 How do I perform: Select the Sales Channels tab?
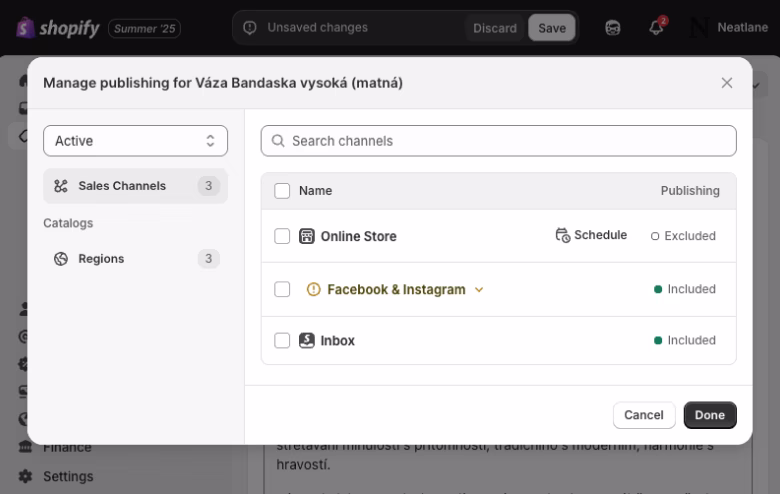(135, 186)
